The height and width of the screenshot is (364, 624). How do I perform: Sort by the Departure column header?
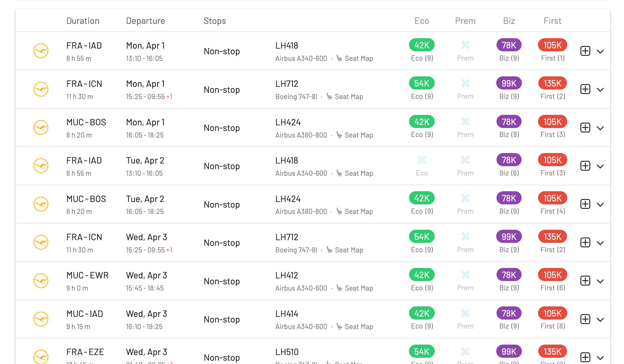click(x=145, y=21)
